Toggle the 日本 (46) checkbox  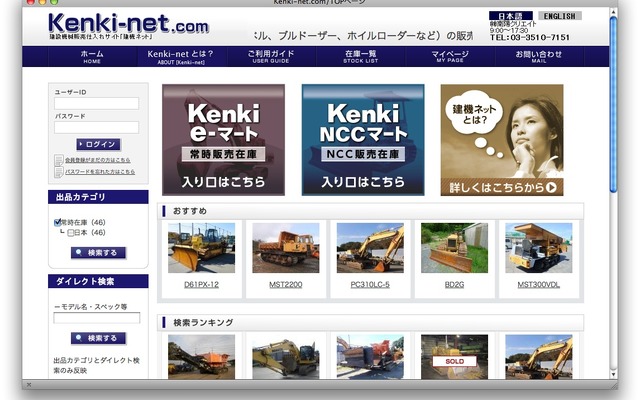tap(71, 233)
